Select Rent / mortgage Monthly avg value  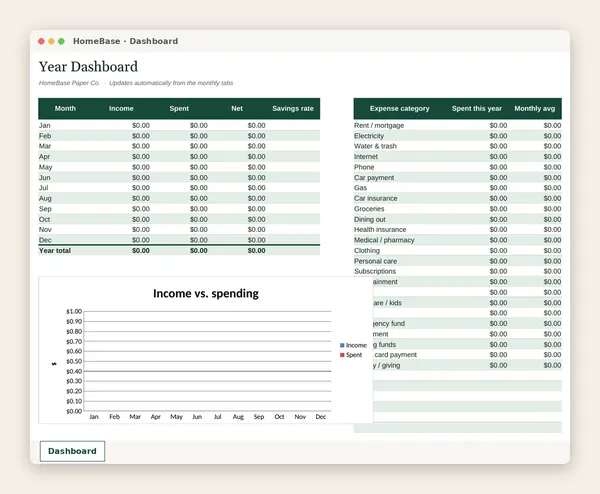pyautogui.click(x=552, y=126)
